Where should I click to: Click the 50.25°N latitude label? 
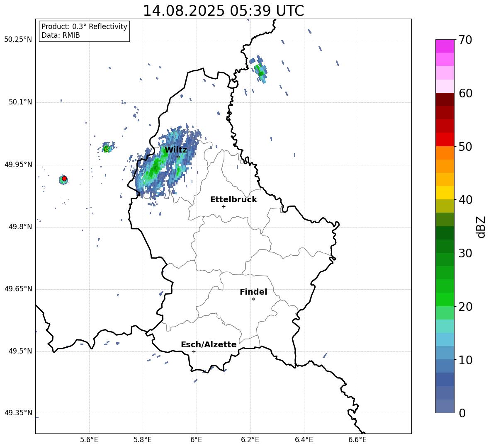pyautogui.click(x=18, y=40)
